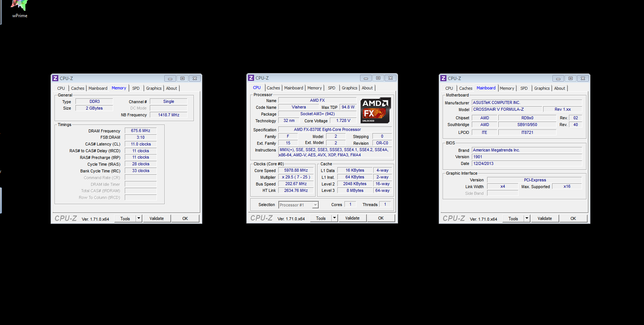Click the DRAM Frequency value 675.6 MHz
Screen dimensions: 644x325
coord(140,131)
